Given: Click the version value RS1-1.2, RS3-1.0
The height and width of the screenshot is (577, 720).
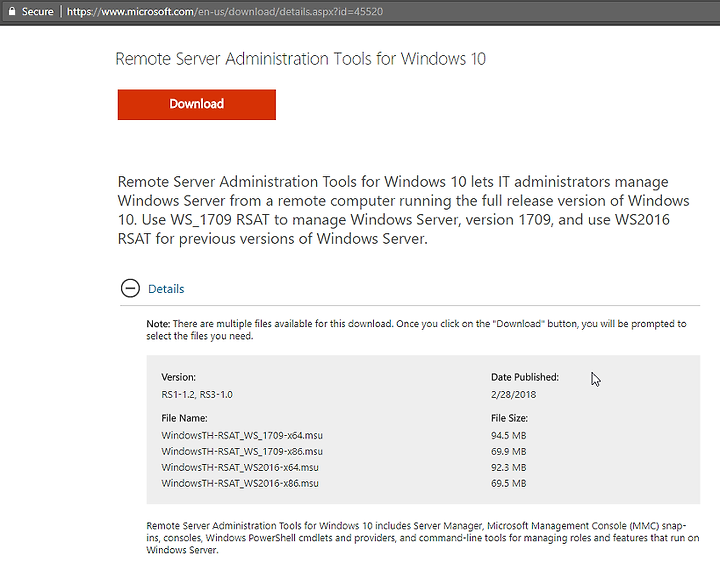Looking at the screenshot, I should pyautogui.click(x=197, y=394).
